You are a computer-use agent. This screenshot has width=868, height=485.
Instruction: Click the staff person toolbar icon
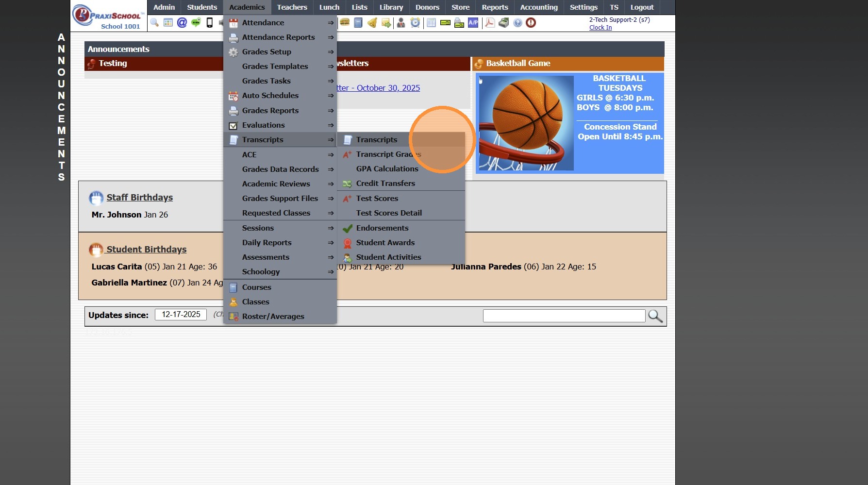(x=401, y=23)
